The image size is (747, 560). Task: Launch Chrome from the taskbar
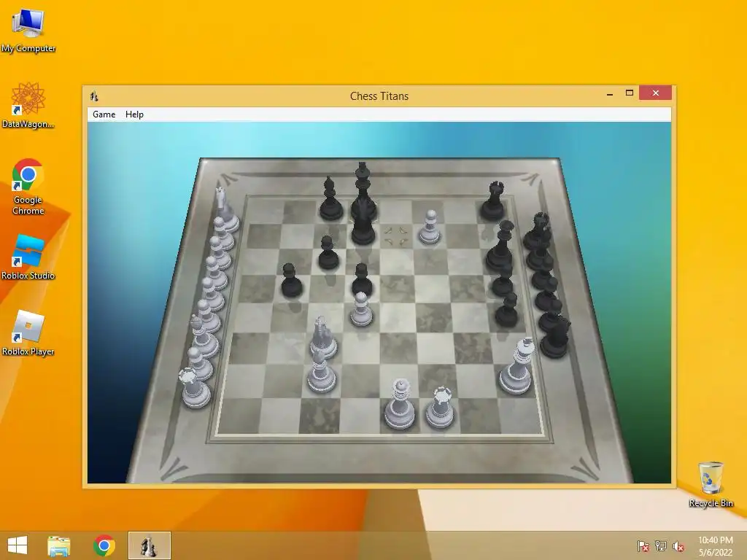pos(104,545)
